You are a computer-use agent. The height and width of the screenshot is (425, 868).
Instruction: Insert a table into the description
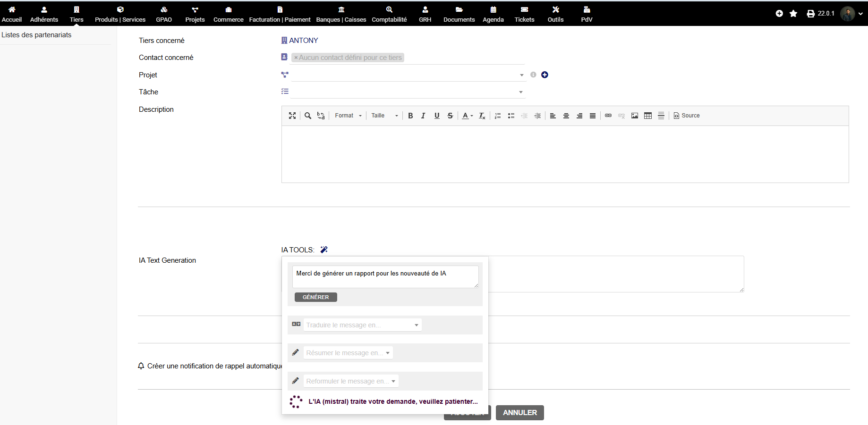point(648,116)
